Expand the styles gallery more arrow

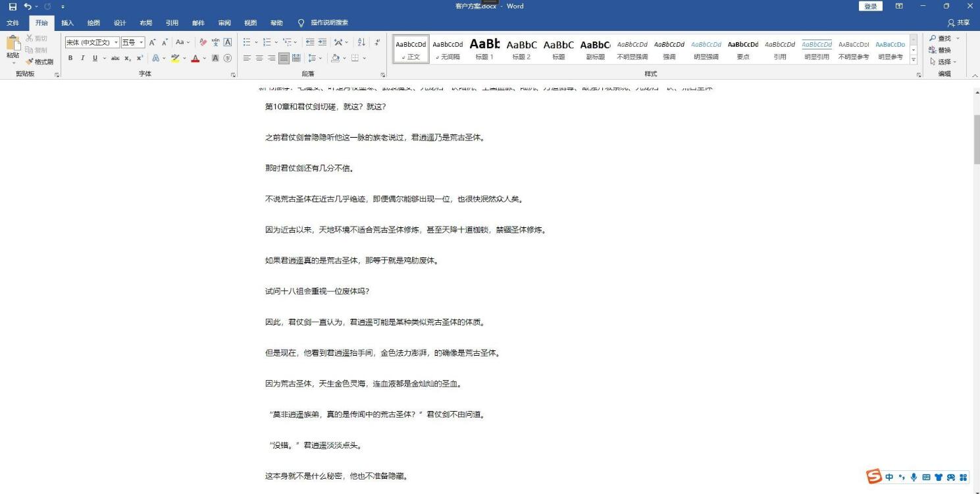point(913,60)
